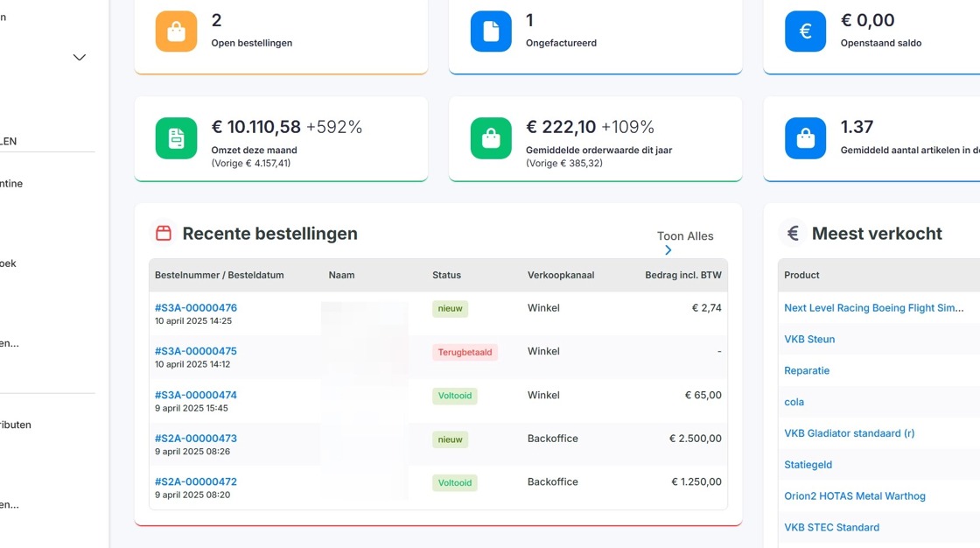Image resolution: width=980 pixels, height=548 pixels.
Task: Click the date 10 april 2025 14:25
Action: coord(193,321)
